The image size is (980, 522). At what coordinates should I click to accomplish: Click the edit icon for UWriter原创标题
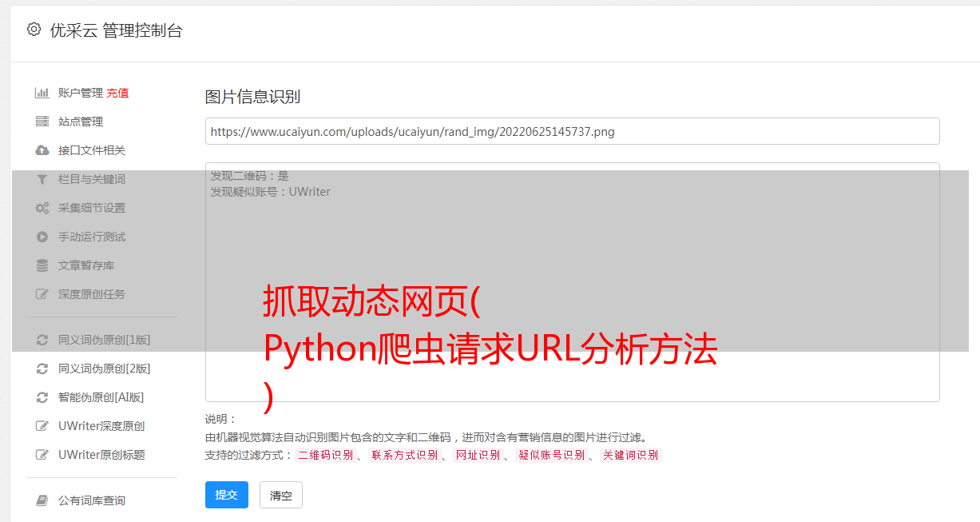point(42,455)
